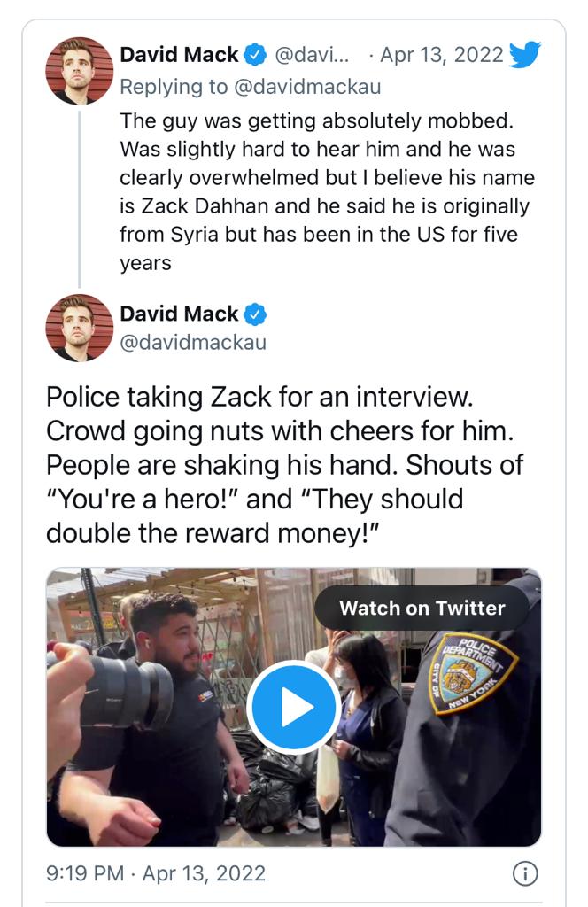
Task: Click the verified badge beside the lower David Mack name
Action: 255,314
